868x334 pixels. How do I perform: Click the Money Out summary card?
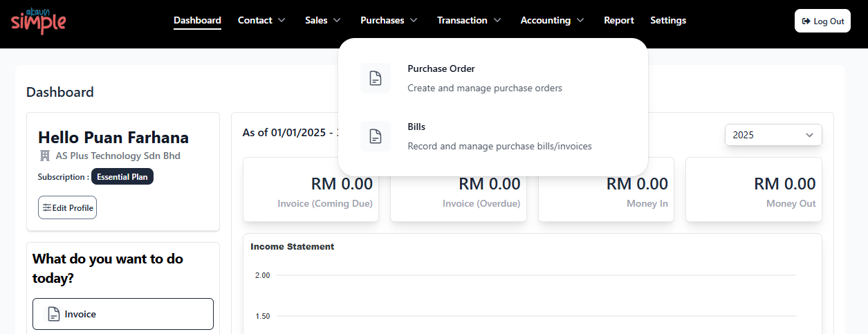click(x=754, y=189)
